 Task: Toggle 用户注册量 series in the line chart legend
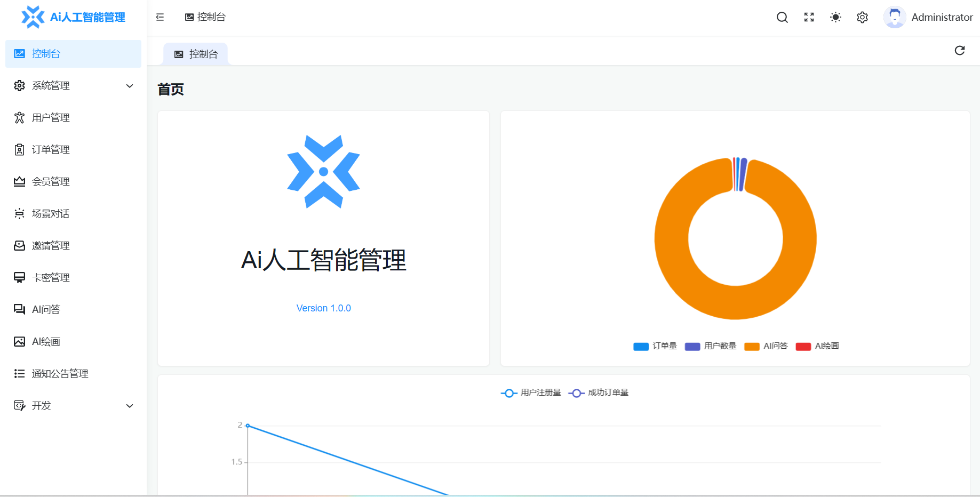click(530, 392)
